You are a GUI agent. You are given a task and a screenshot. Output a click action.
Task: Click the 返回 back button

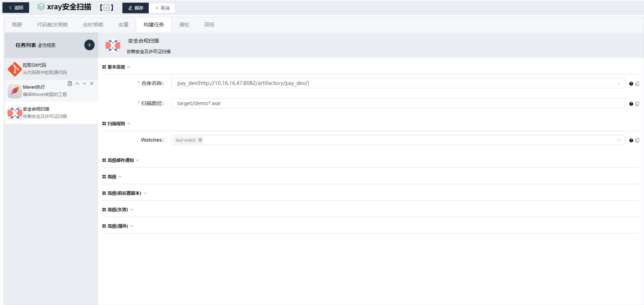coord(16,8)
